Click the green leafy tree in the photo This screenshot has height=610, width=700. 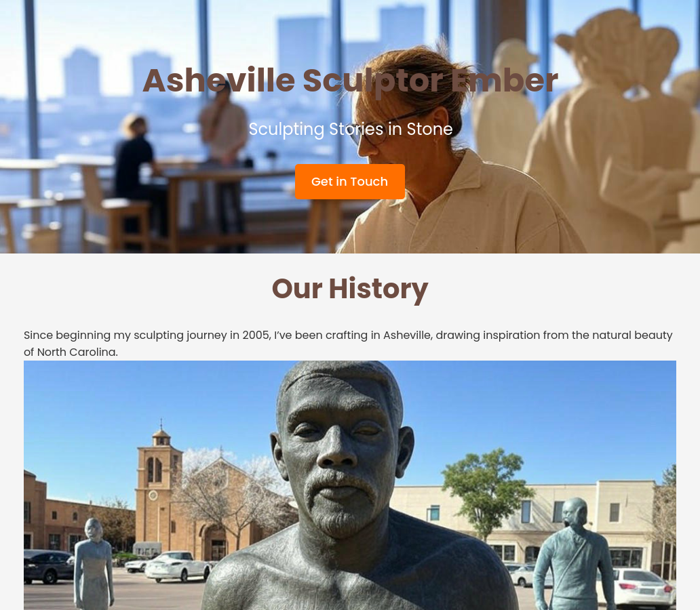point(486,491)
